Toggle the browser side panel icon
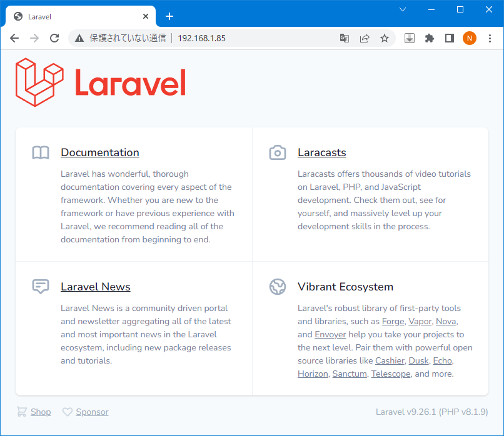Viewport: 504px width, 436px height. [449, 38]
